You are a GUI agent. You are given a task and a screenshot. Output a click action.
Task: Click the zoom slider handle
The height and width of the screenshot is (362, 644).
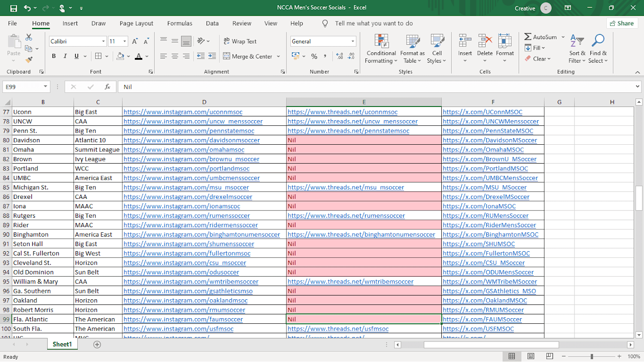point(592,356)
